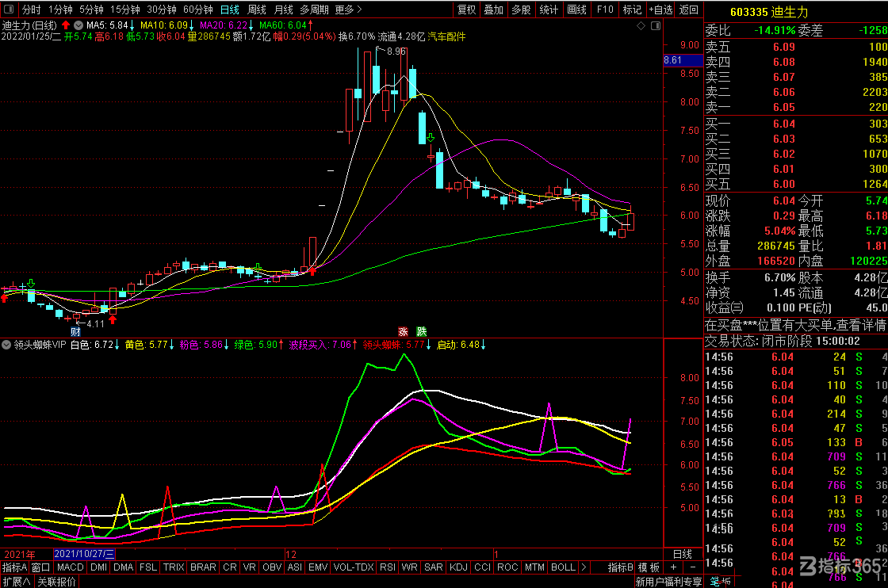Open 新用户福利专享 promotion link
Image resolution: width=888 pixels, height=588 pixels.
coord(669,582)
